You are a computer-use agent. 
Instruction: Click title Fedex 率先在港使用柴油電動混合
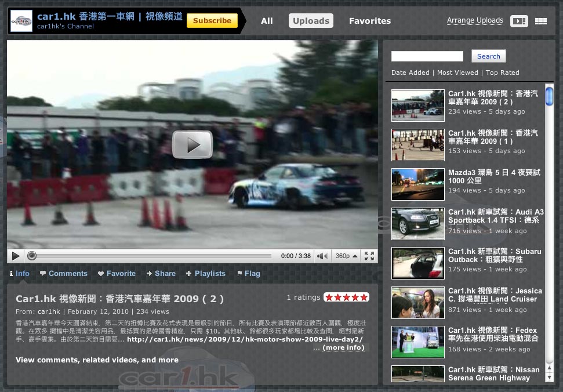493,334
